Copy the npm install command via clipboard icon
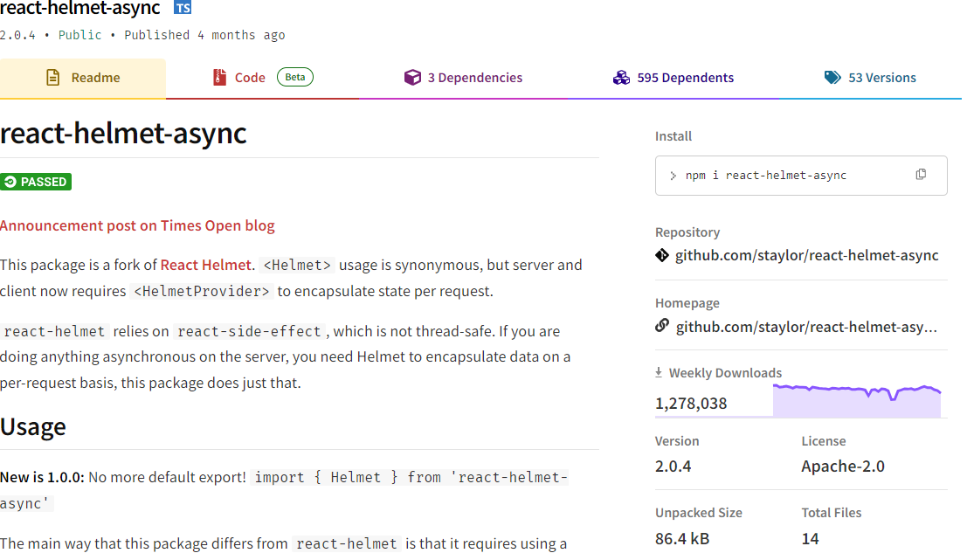 coord(921,174)
